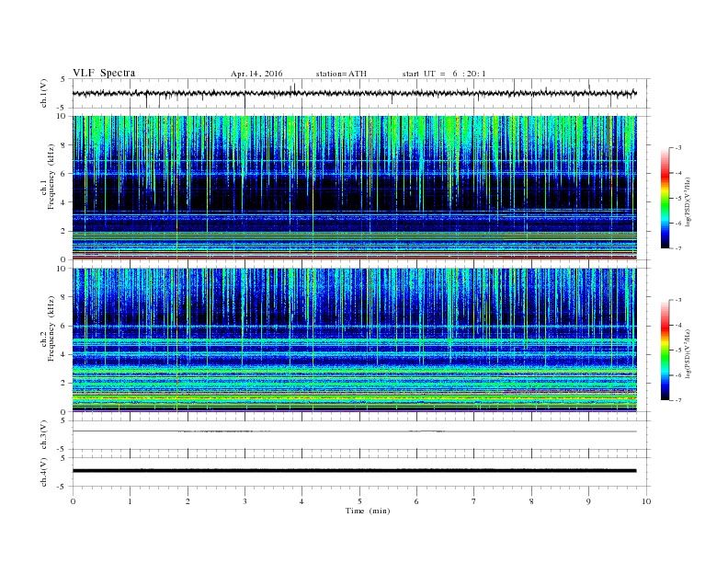Click the "2" kHz tick of ch.1 spectrogram

64,231
